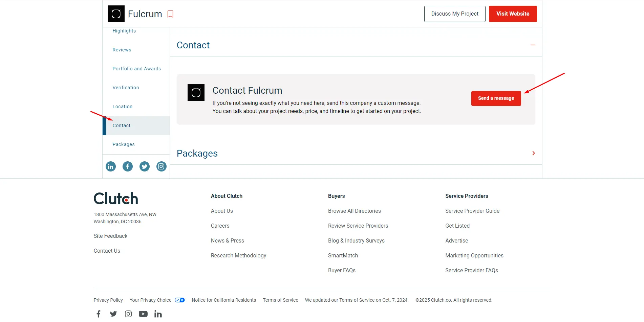644x322 pixels.
Task: Click the Discuss My Project button
Action: [x=455, y=14]
